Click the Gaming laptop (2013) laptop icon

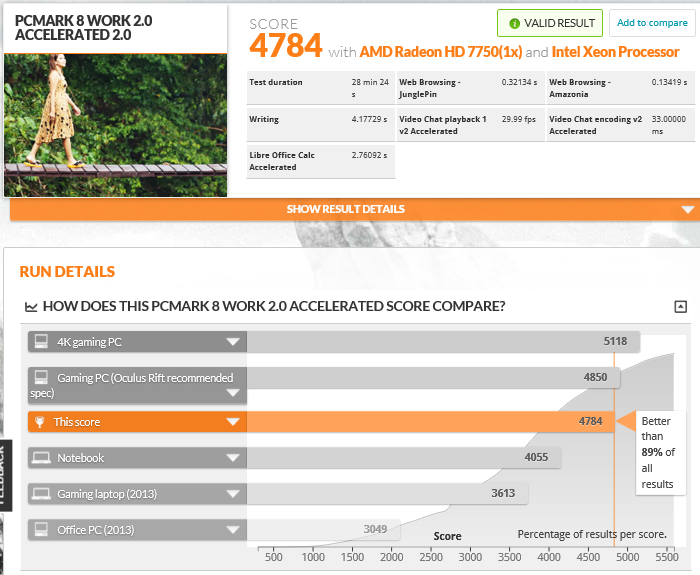click(x=41, y=494)
